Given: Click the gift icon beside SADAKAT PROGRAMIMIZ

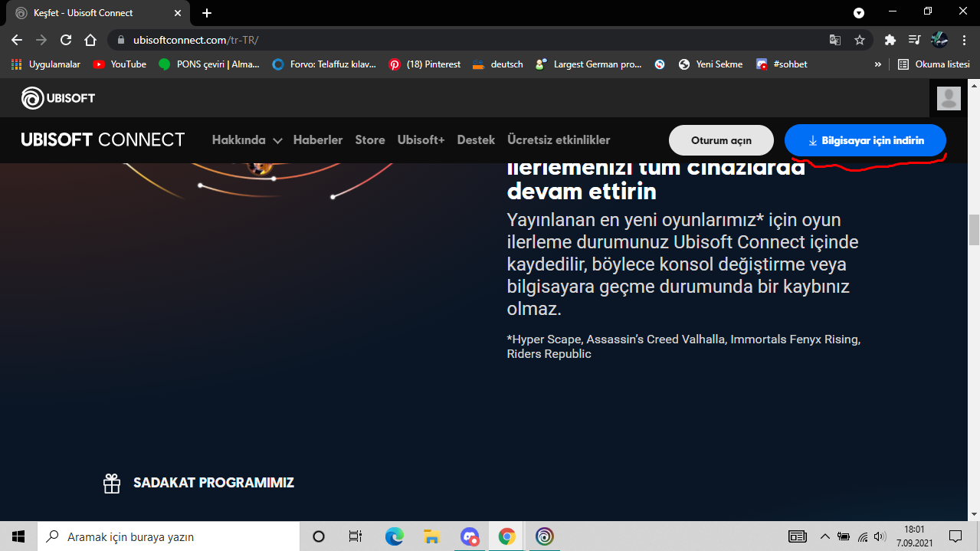Looking at the screenshot, I should 112,483.
